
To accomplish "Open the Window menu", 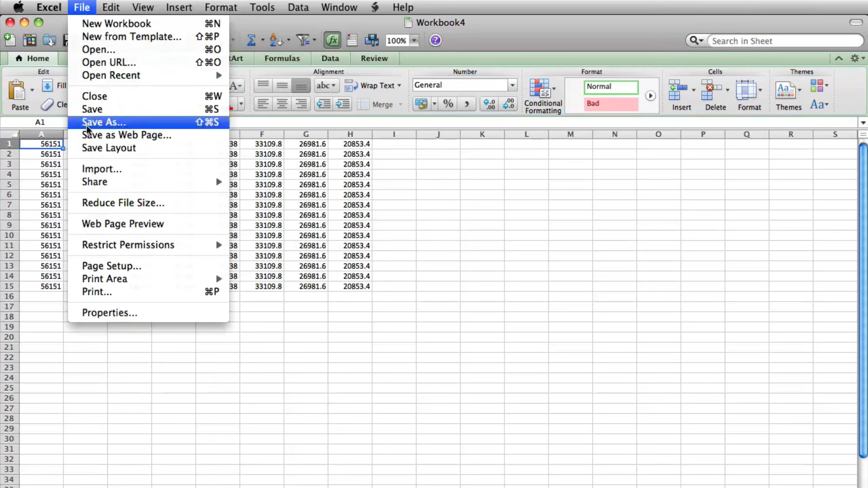I will point(339,7).
